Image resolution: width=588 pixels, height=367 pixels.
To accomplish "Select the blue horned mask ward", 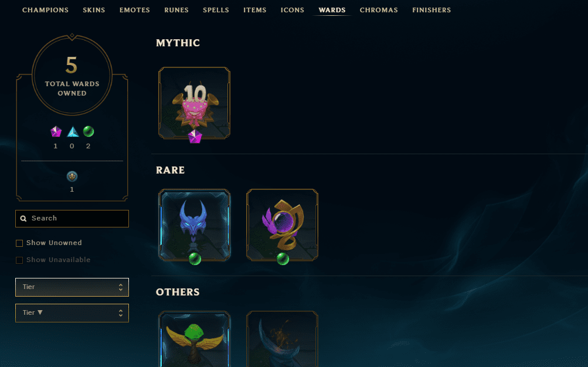I will click(x=194, y=225).
